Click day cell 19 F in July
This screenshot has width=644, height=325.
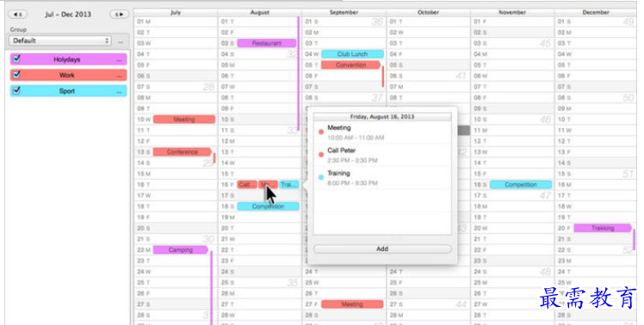click(x=176, y=217)
